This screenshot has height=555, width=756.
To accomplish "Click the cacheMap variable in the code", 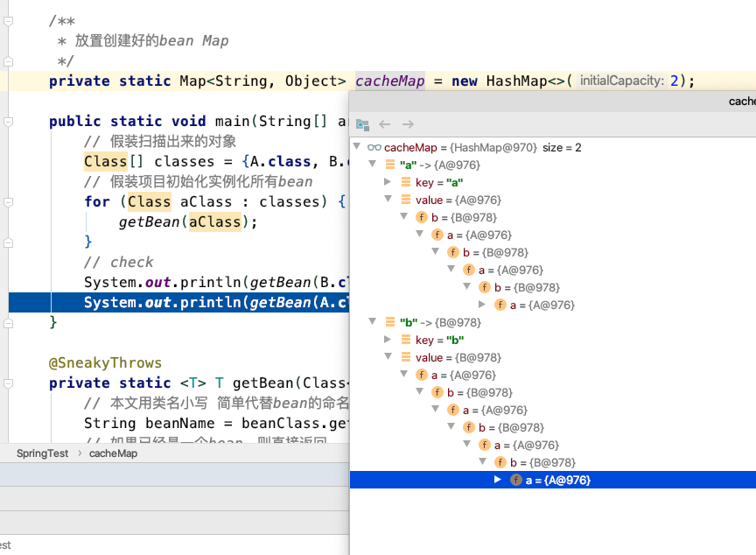I will (x=389, y=81).
